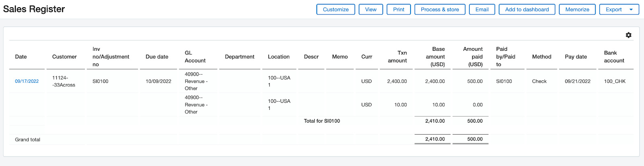Expand the Export dropdown arrow

point(631,10)
